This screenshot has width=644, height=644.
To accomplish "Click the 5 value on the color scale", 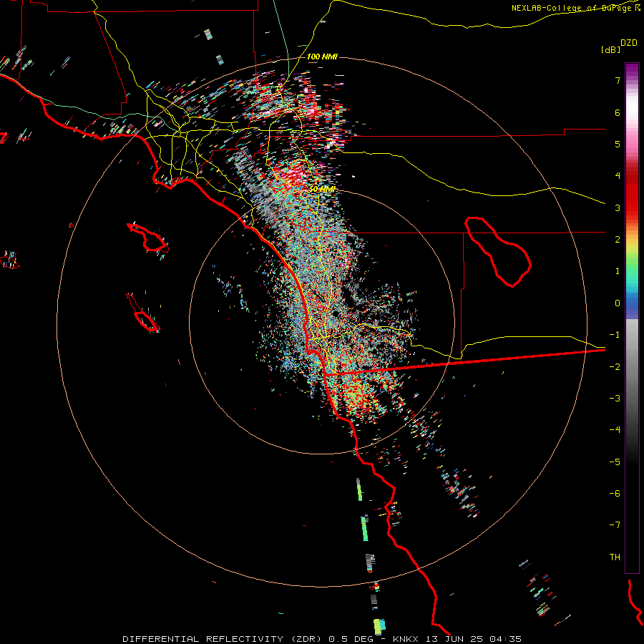I will (618, 144).
